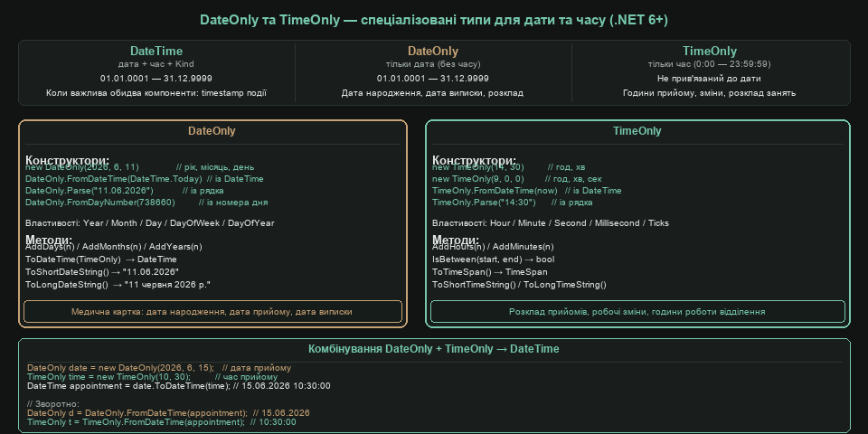Select the text "тільки час (0:00 — 23:59:59)"

[710, 64]
